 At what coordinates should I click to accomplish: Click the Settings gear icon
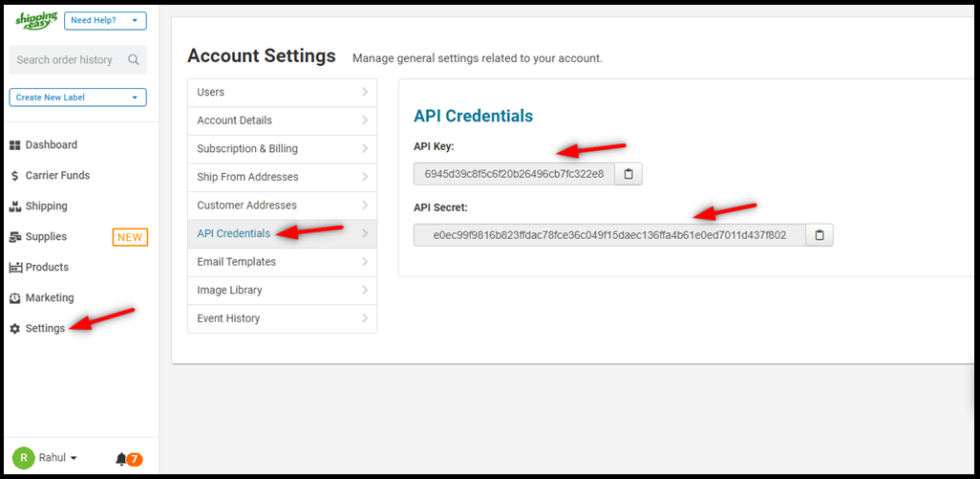(x=15, y=329)
